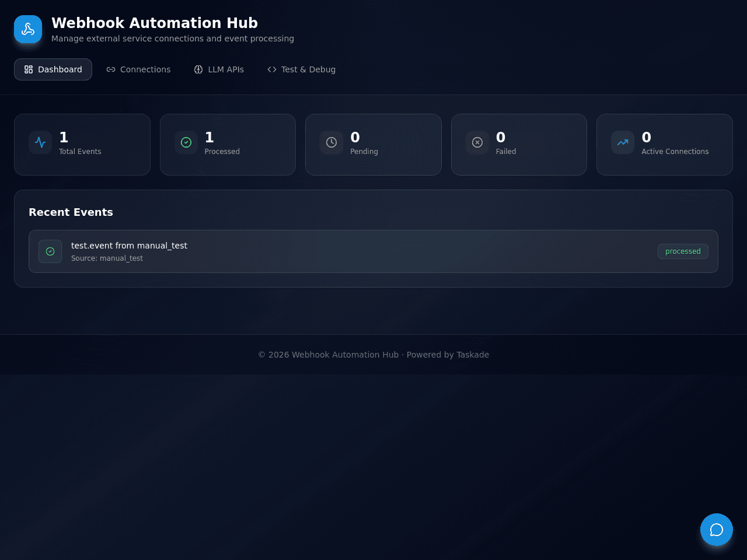Click the Webhook Automation Hub title
Viewport: 747px width, 560px height.
[155, 23]
